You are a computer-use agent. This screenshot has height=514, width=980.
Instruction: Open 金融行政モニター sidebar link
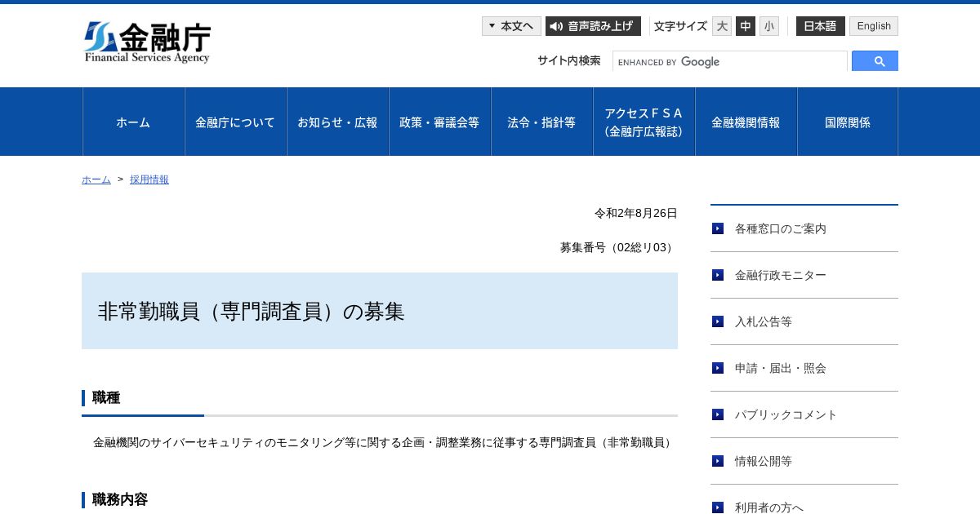(x=804, y=275)
